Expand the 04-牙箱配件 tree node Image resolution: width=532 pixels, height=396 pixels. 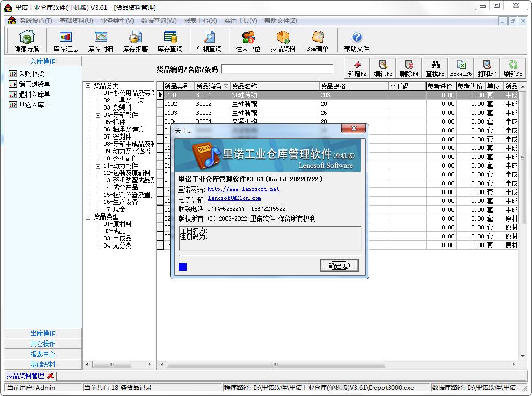98,115
